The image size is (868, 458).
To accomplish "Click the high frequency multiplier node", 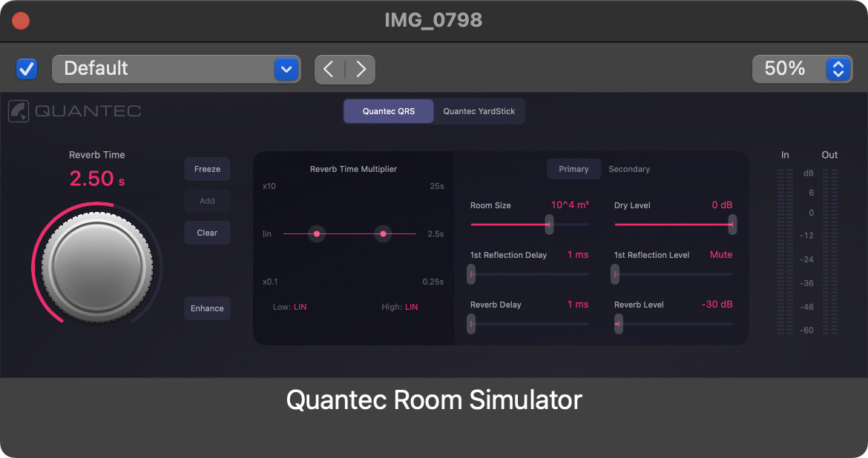I will click(383, 233).
